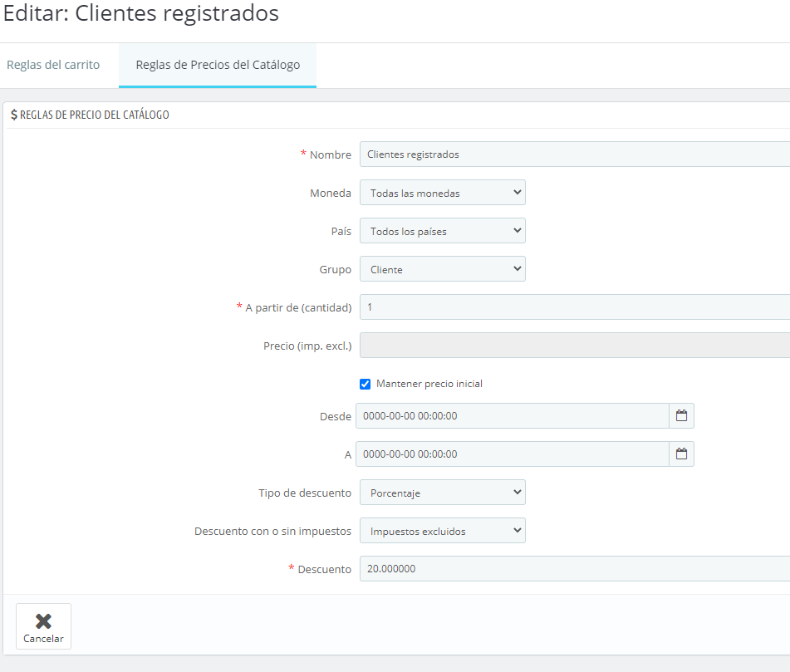Viewport: 790px width, 672px height.
Task: Uncheck the Mantener precio inicial checkbox
Action: tap(365, 384)
